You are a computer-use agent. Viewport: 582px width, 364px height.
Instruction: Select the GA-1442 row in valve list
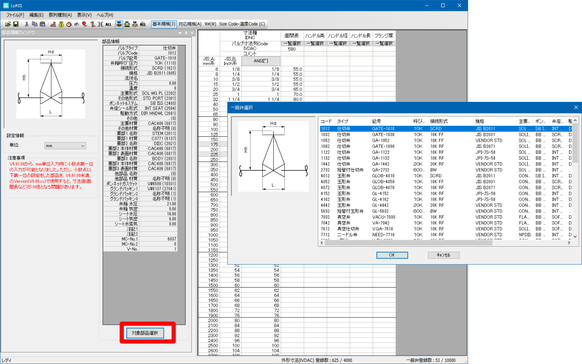click(x=445, y=164)
